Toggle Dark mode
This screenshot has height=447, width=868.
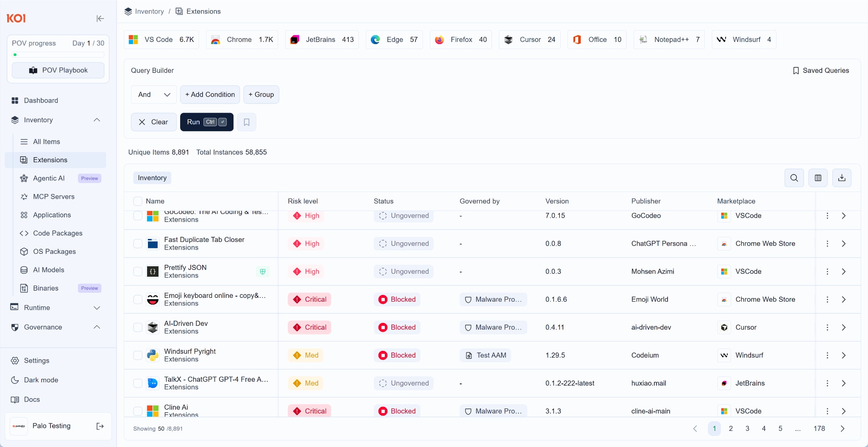click(x=35, y=380)
